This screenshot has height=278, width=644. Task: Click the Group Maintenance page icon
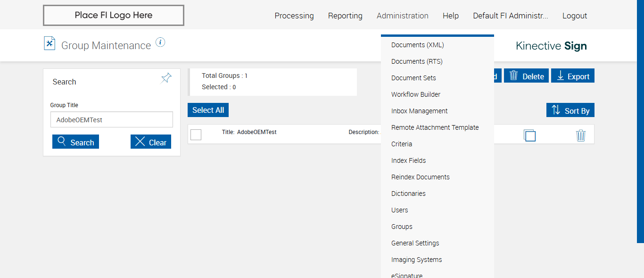click(x=50, y=43)
